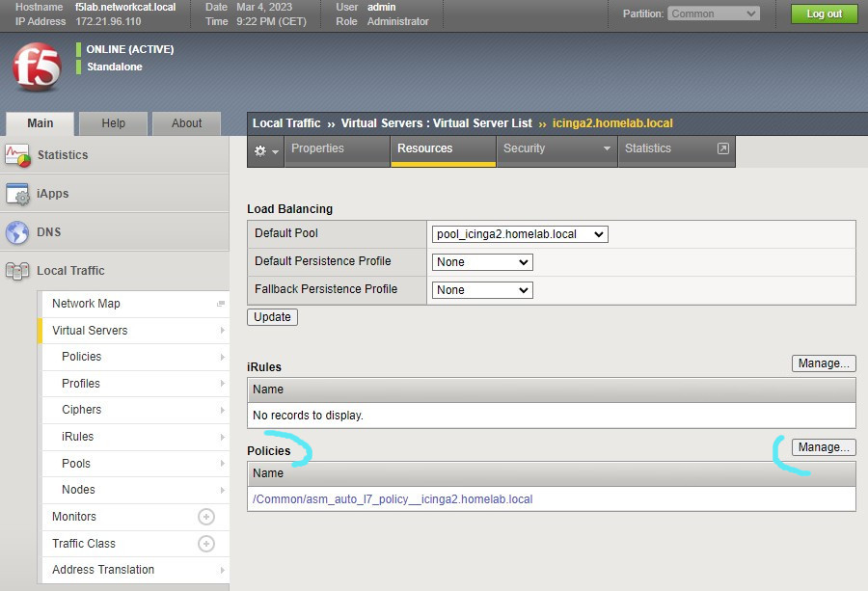Viewport: 868px width, 591px height.
Task: Open Statistics in new window icon
Action: pyautogui.click(x=723, y=148)
